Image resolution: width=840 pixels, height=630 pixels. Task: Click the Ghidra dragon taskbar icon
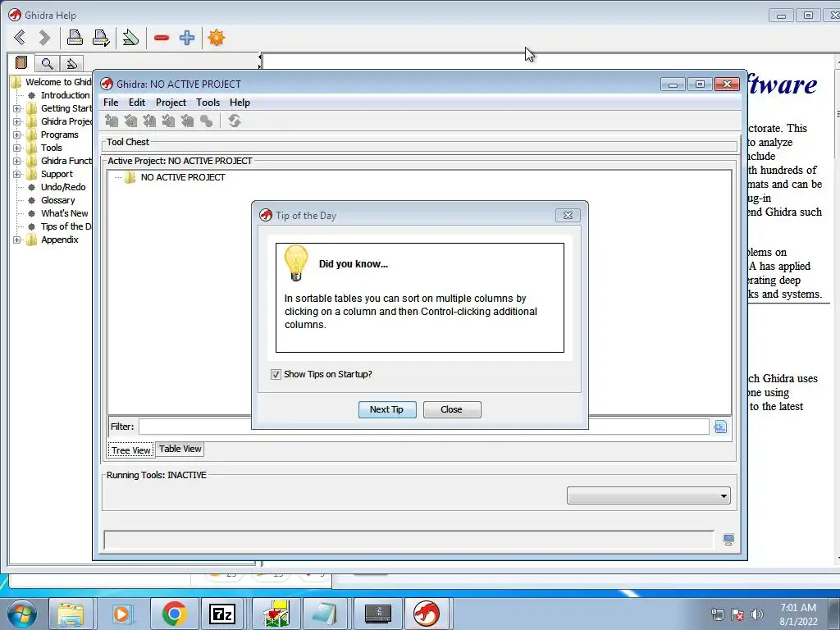click(x=427, y=614)
